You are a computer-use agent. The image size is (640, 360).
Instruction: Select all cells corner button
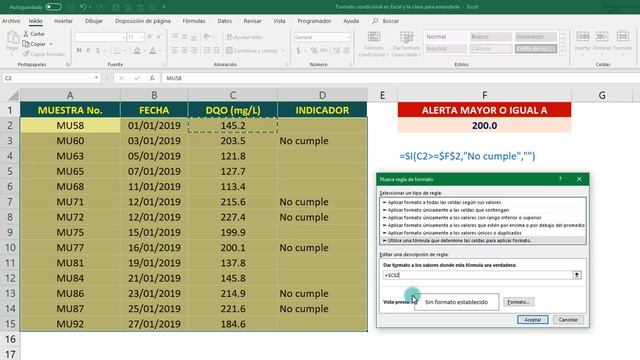pyautogui.click(x=13, y=95)
